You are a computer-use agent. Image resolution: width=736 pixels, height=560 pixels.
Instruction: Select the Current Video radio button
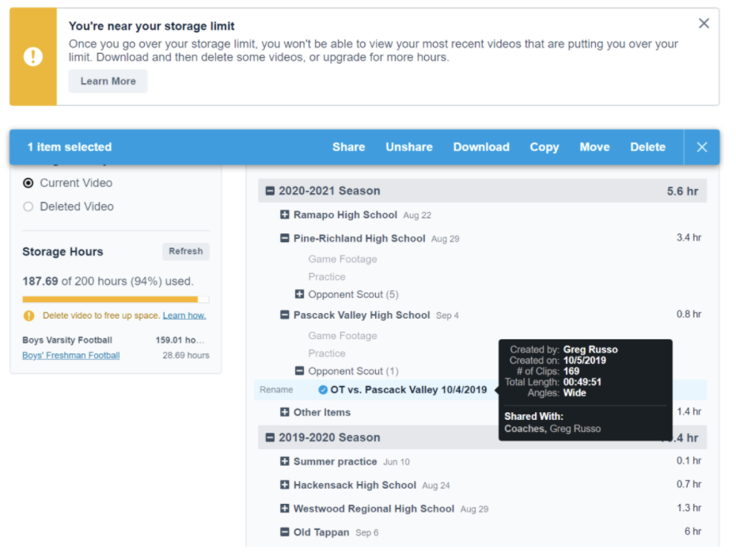pos(28,183)
